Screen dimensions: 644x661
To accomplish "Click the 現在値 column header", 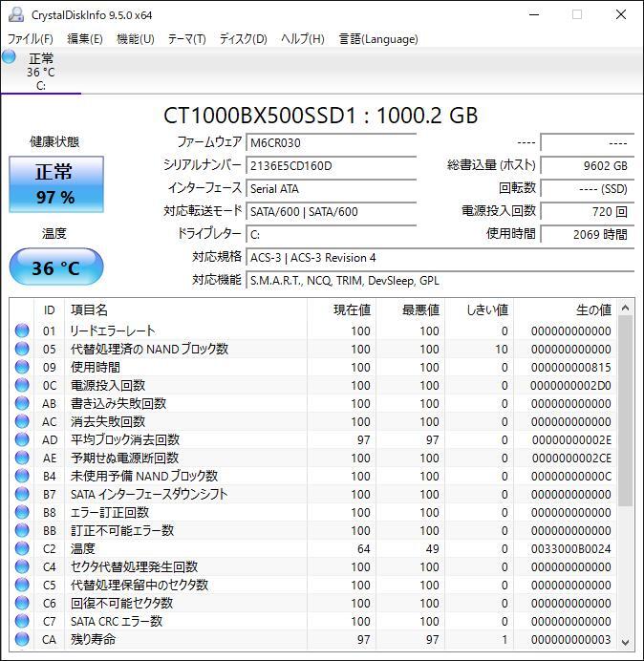I will tap(342, 310).
